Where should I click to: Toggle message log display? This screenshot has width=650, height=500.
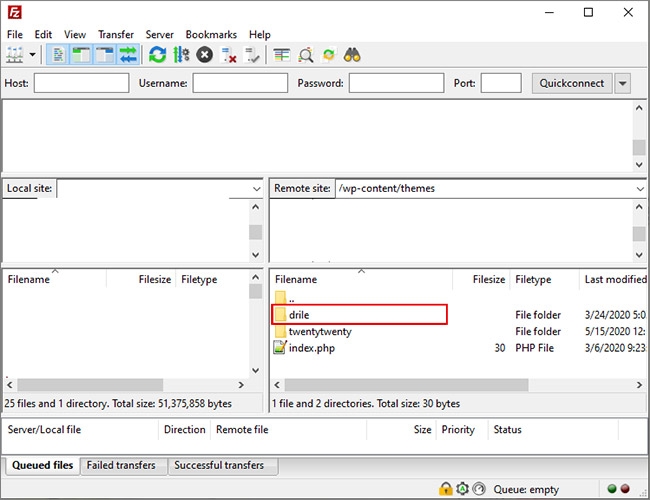[x=57, y=55]
